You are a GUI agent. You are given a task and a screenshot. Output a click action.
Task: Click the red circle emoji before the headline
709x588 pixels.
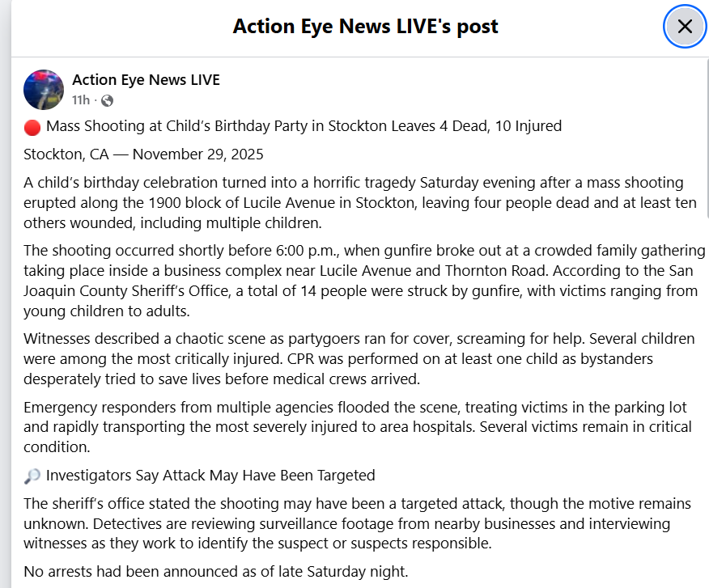pos(32,126)
